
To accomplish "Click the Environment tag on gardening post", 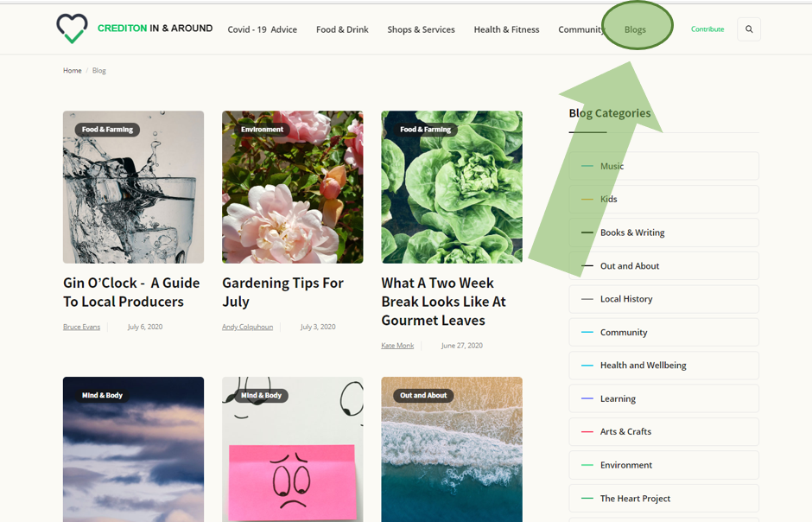I will coord(262,130).
